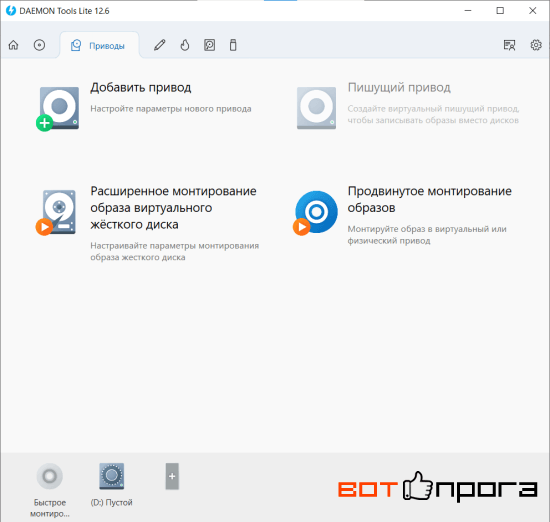The height and width of the screenshot is (522, 550).
Task: Click the add drive disc icon with a green plus
Action: coord(58,109)
